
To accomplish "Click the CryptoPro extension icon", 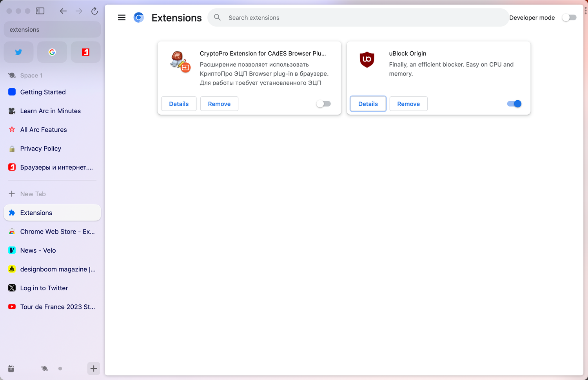I will 180,62.
